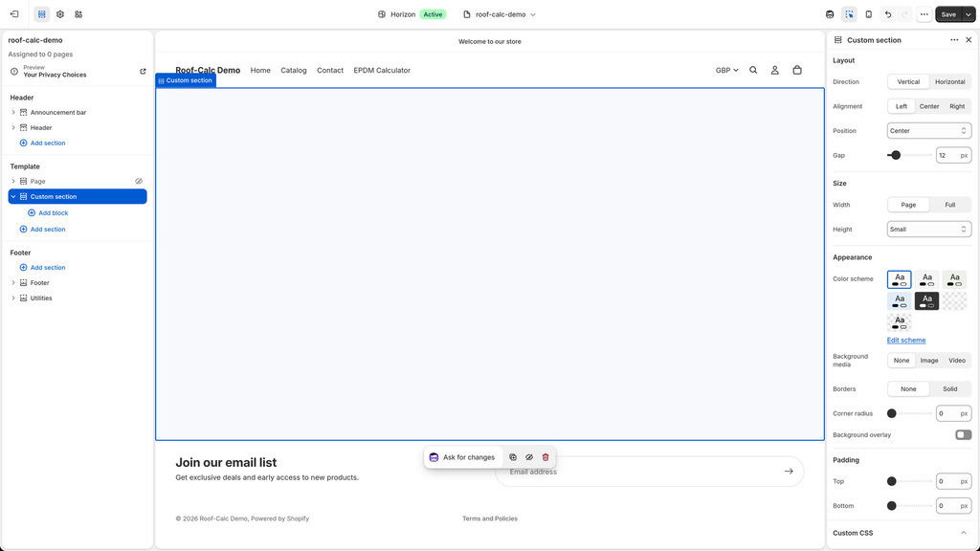Close the Custom section settings panel
Screen dimensions: 980x551
[969, 40]
